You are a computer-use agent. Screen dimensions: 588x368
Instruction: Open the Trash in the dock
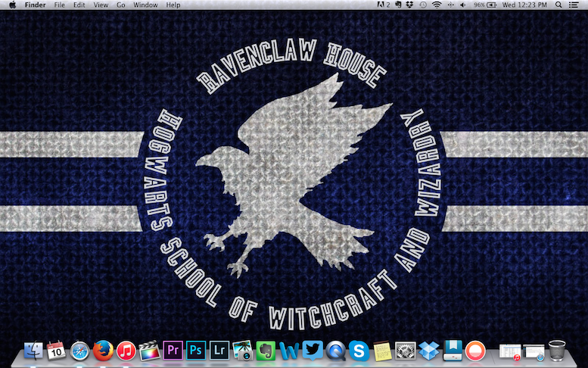[556, 351]
